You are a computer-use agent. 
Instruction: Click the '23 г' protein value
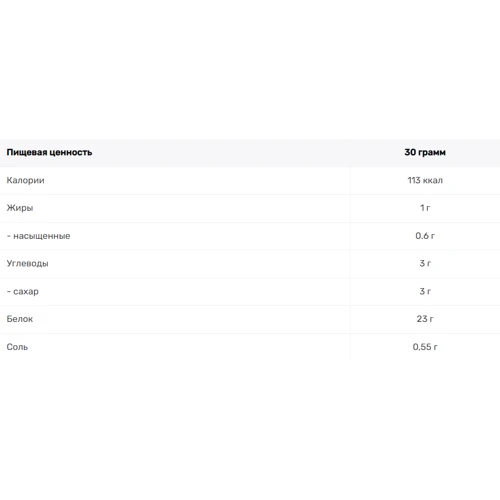425,319
